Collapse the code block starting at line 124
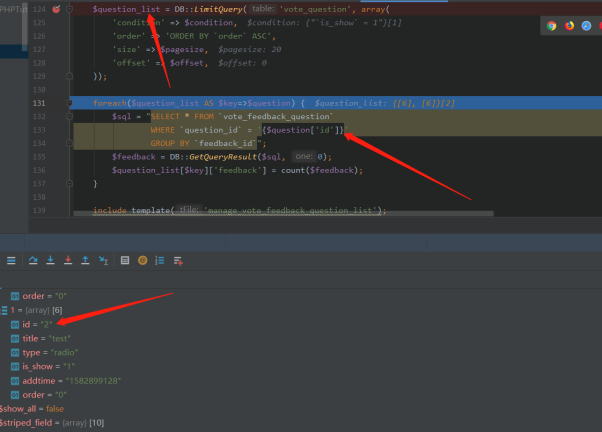Viewport: 602px width, 432px height. coord(69,9)
